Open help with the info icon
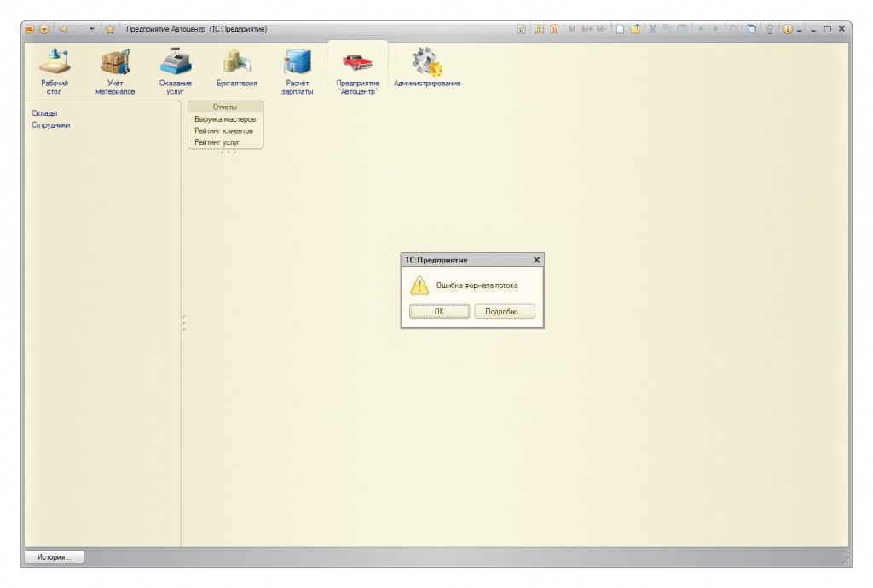This screenshot has height=588, width=873. [787, 29]
